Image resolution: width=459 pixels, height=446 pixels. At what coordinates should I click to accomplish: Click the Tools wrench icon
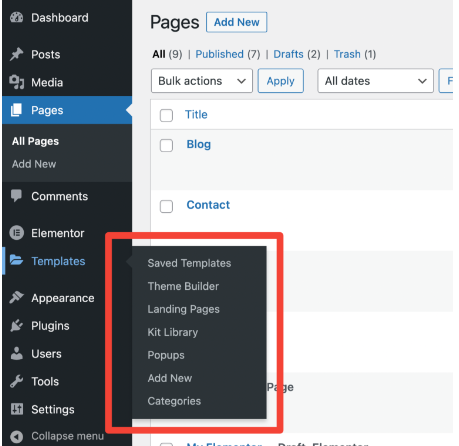point(16,381)
